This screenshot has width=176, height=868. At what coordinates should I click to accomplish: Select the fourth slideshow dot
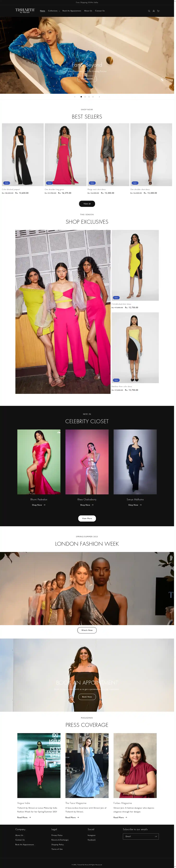pos(93,97)
